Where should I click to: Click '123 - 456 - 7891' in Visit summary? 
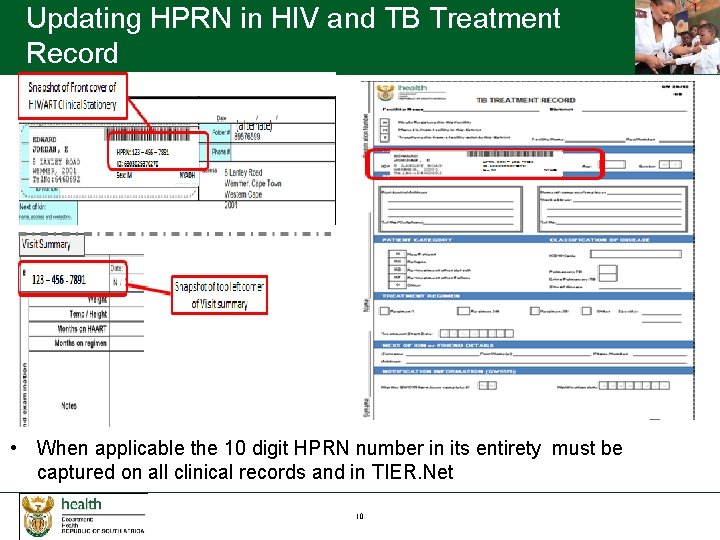click(x=59, y=280)
